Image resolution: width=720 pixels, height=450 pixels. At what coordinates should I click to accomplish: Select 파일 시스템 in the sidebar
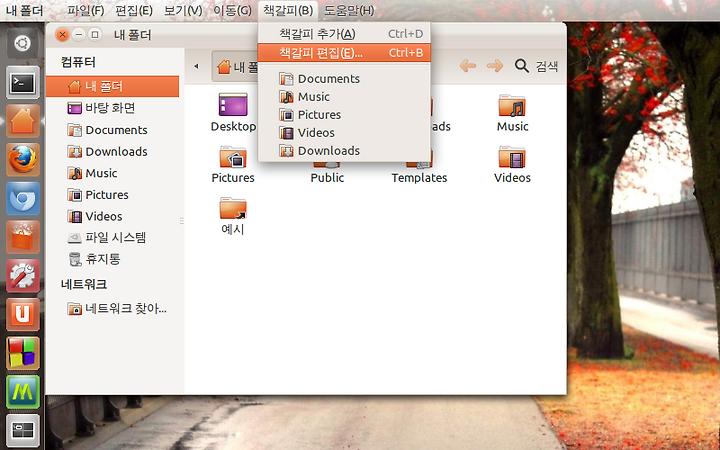112,237
